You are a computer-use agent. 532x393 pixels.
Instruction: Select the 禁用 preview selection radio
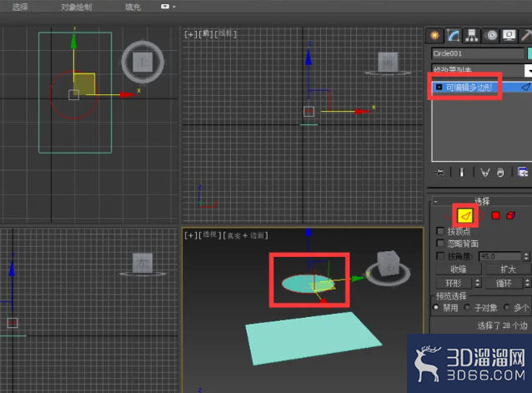(436, 308)
